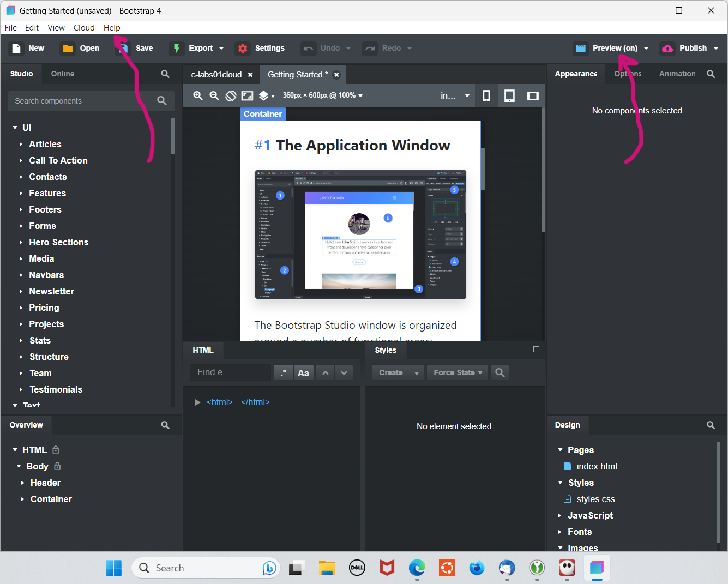Select styles.css in Design panel
Screen dimensions: 728x584
595,499
